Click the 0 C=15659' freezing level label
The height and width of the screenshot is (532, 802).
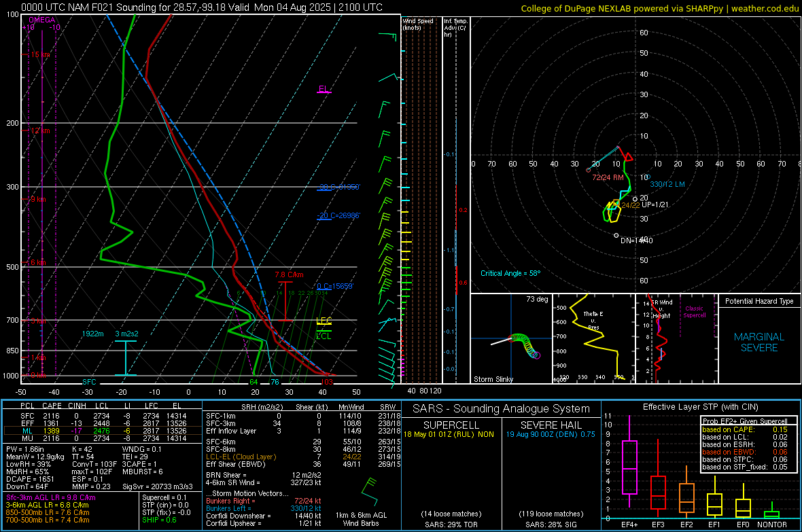pos(335,286)
